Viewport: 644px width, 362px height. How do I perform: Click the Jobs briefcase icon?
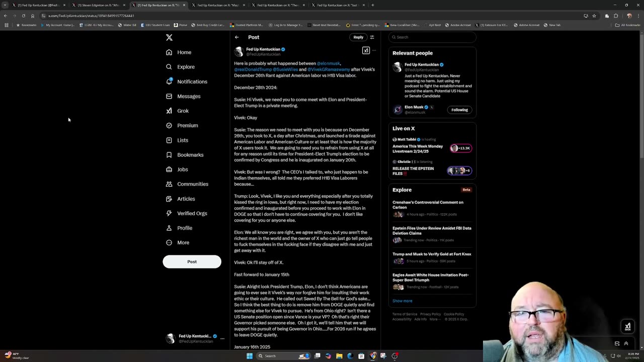tap(169, 169)
